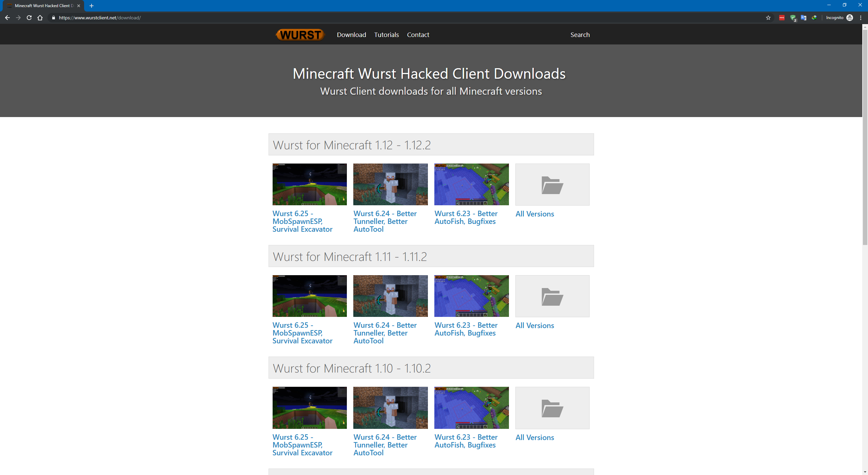The height and width of the screenshot is (475, 868).
Task: Click the back navigation arrow
Action: point(7,18)
